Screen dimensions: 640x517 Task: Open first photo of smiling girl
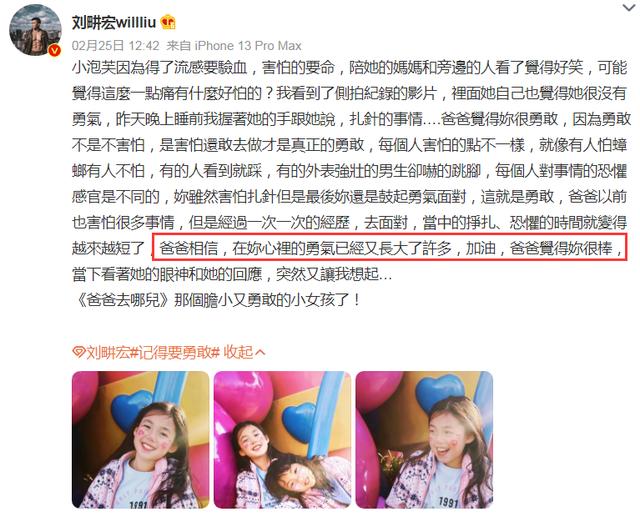(x=140, y=439)
